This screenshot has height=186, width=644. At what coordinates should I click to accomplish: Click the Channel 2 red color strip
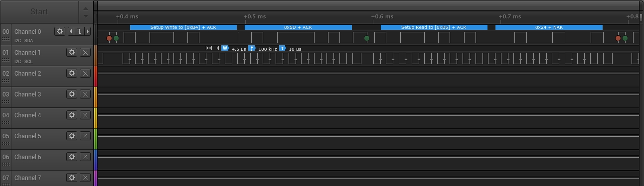[x=96, y=77]
